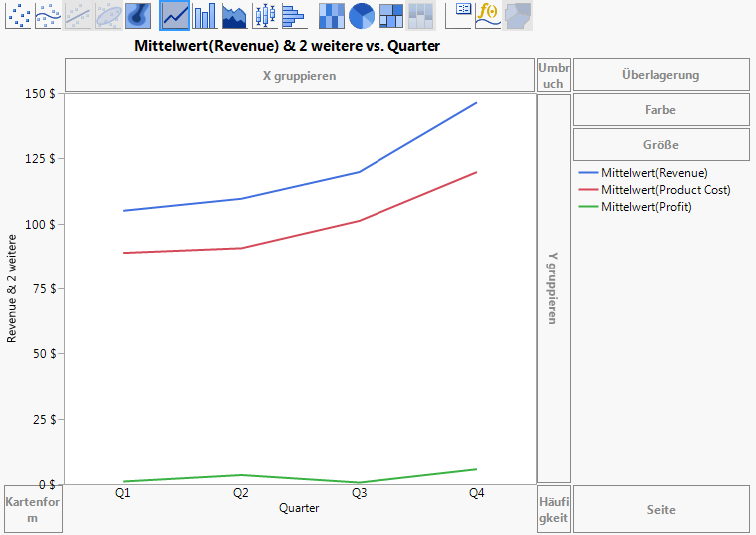This screenshot has width=756, height=535.
Task: Click the Umbruch drop zone
Action: click(554, 75)
